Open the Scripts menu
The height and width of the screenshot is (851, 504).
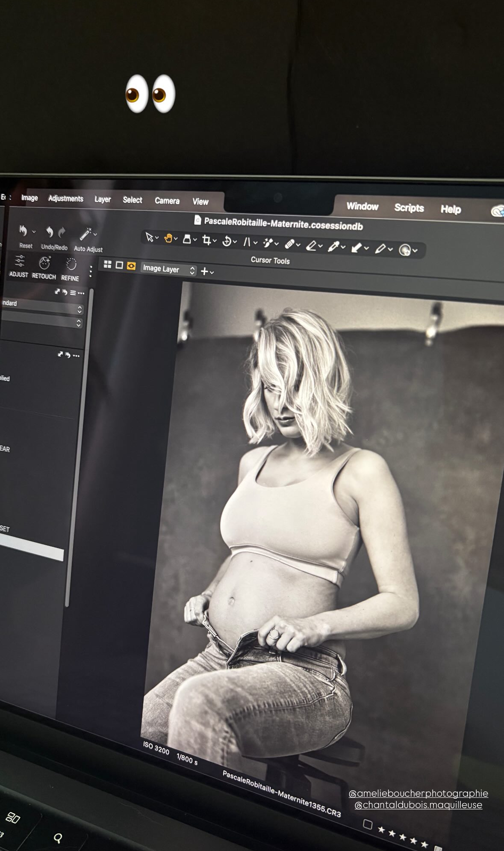pyautogui.click(x=409, y=208)
